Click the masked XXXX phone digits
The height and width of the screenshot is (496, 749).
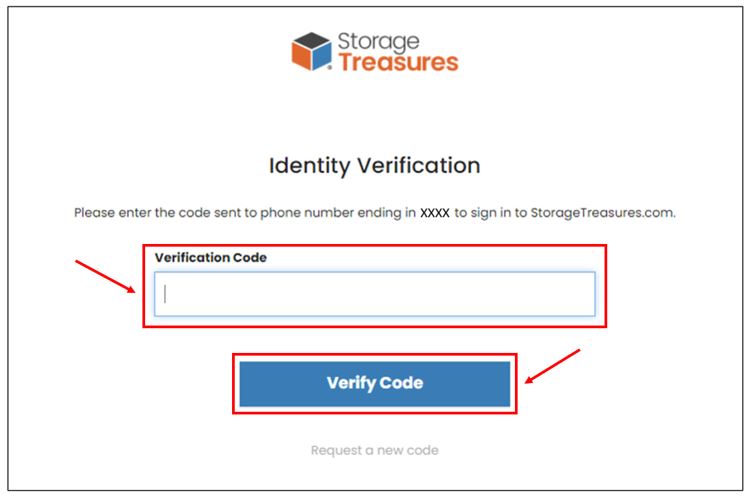[x=435, y=213]
